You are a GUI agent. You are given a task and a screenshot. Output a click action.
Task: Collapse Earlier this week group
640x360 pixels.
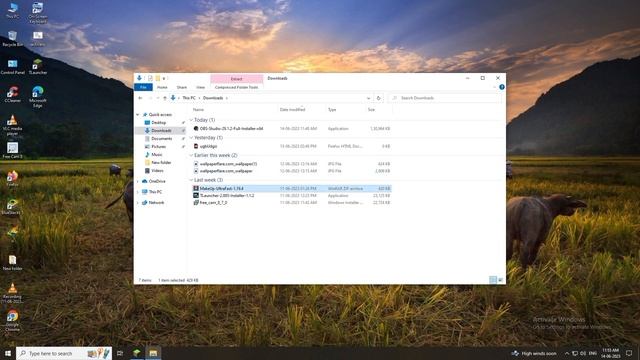(x=191, y=156)
